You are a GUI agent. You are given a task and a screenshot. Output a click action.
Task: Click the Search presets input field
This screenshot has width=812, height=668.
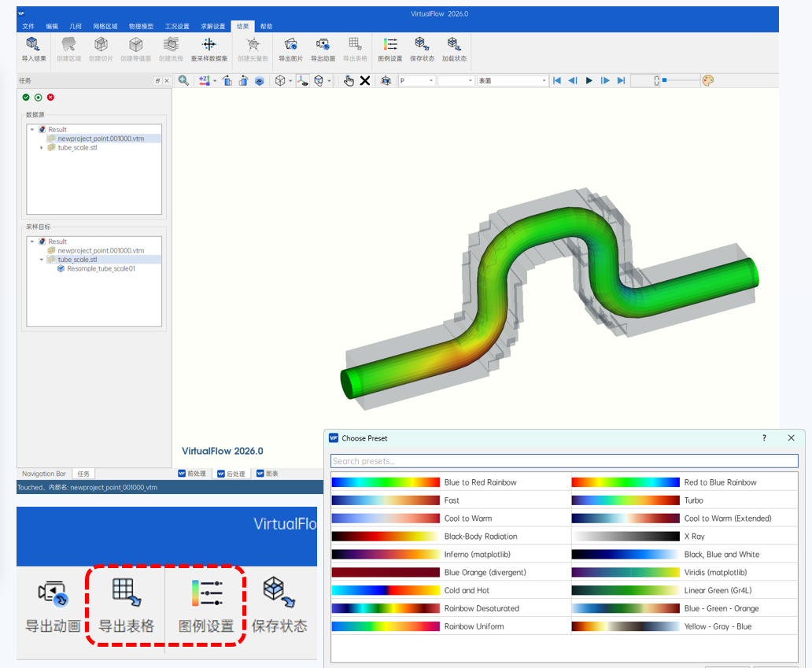(564, 461)
